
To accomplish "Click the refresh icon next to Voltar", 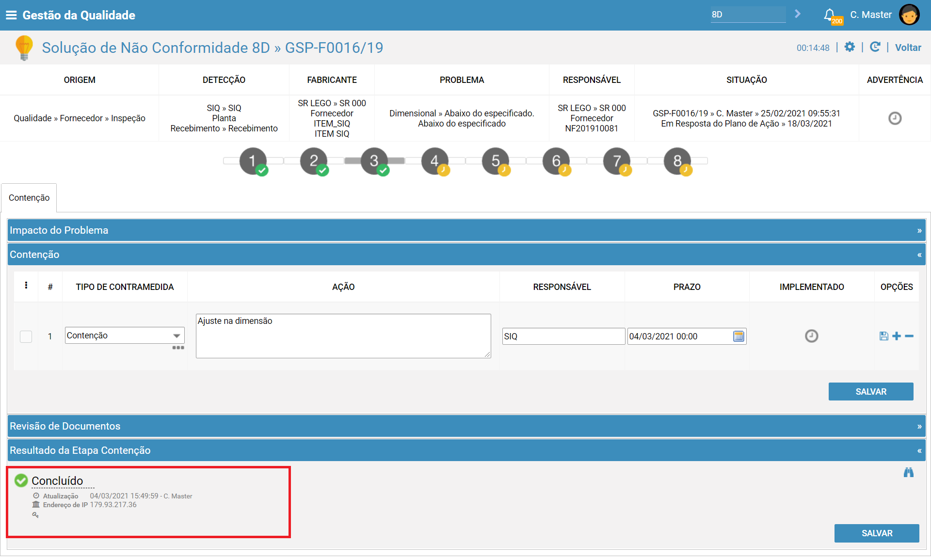I will [x=875, y=47].
